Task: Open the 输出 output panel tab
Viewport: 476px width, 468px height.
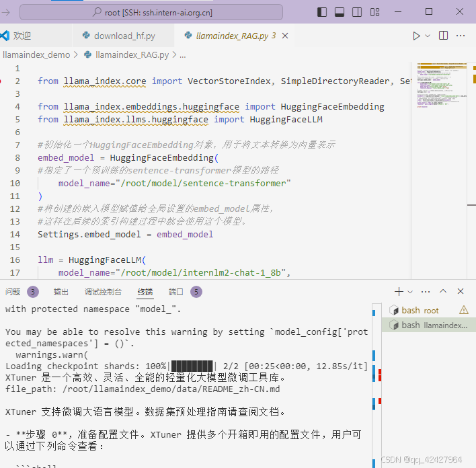Action: point(61,292)
